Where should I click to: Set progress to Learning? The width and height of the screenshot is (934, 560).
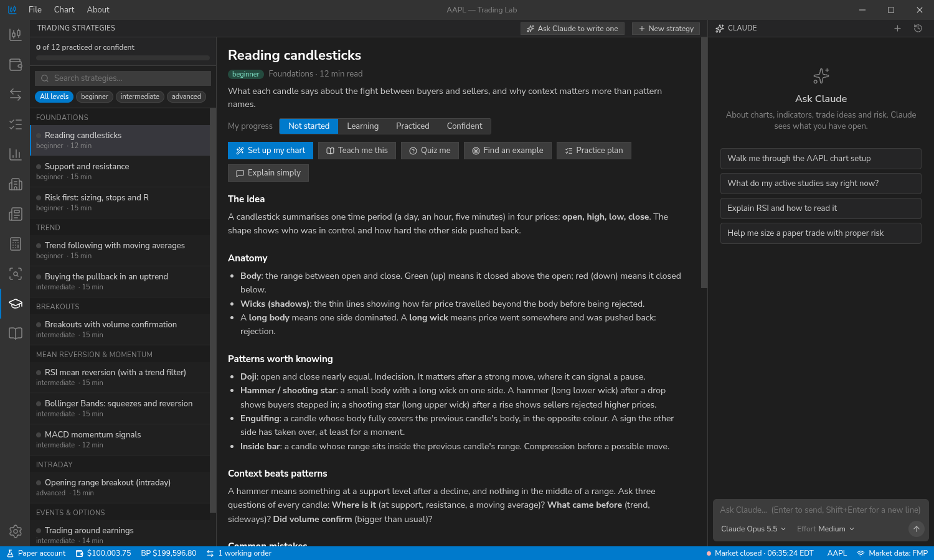coord(362,126)
